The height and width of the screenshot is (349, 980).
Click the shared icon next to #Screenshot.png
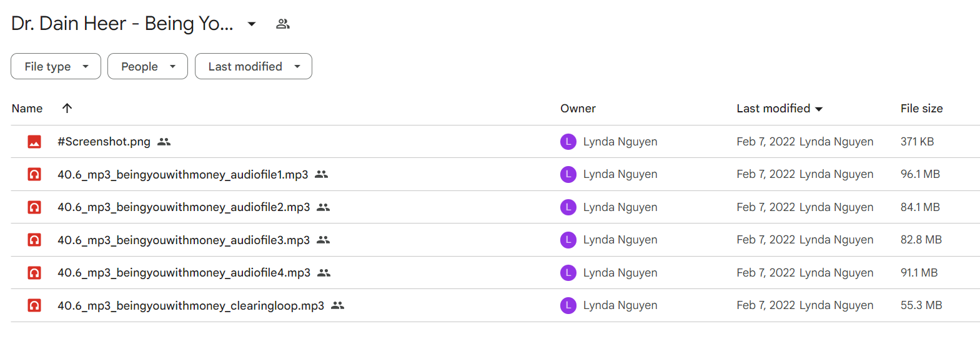(164, 142)
